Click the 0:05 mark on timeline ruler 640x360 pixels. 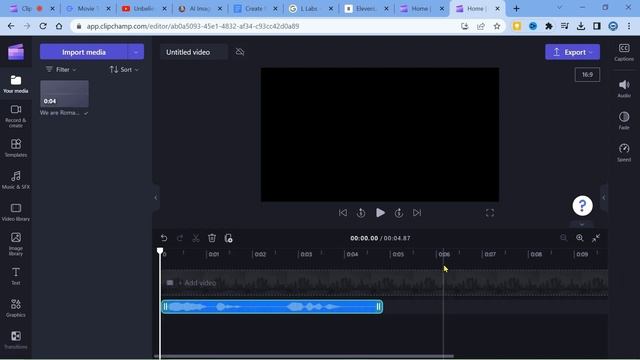398,254
